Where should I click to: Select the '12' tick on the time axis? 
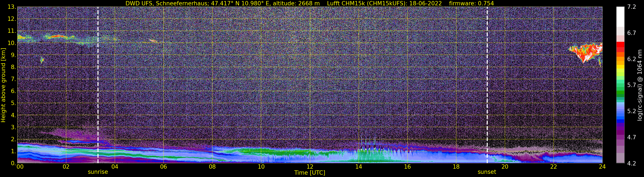[x=310, y=167]
